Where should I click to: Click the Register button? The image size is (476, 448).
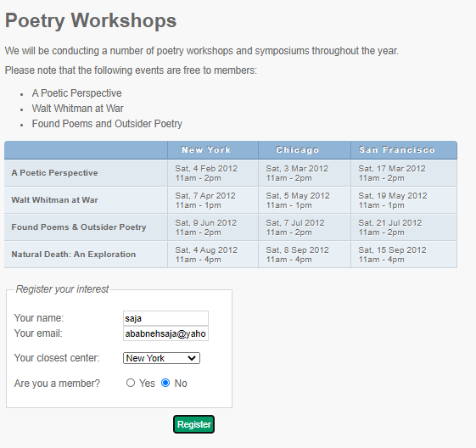pyautogui.click(x=193, y=424)
